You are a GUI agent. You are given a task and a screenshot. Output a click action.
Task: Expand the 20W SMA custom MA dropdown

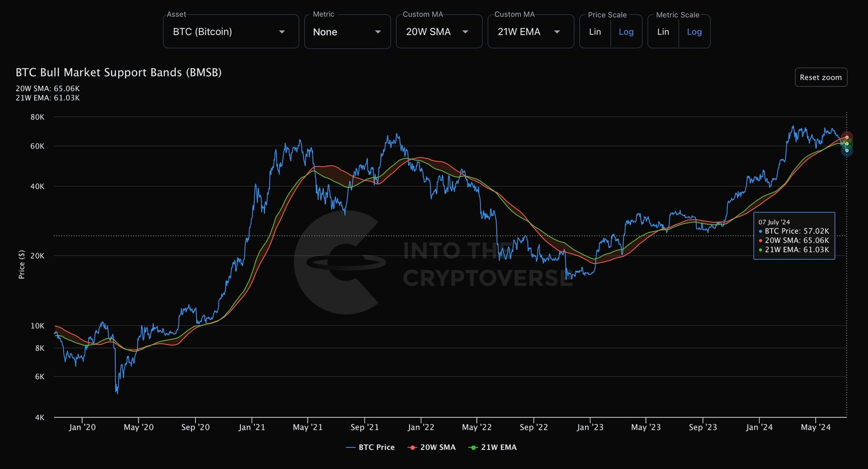439,32
